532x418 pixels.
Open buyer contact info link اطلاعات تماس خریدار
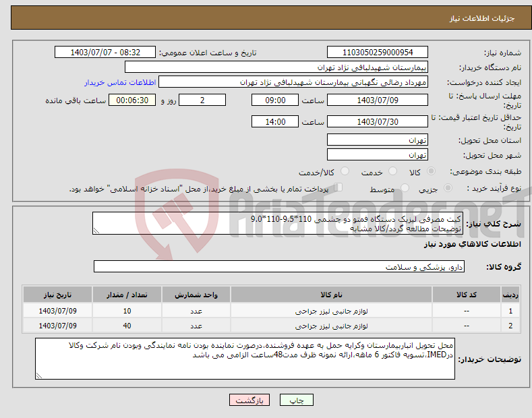(x=120, y=82)
